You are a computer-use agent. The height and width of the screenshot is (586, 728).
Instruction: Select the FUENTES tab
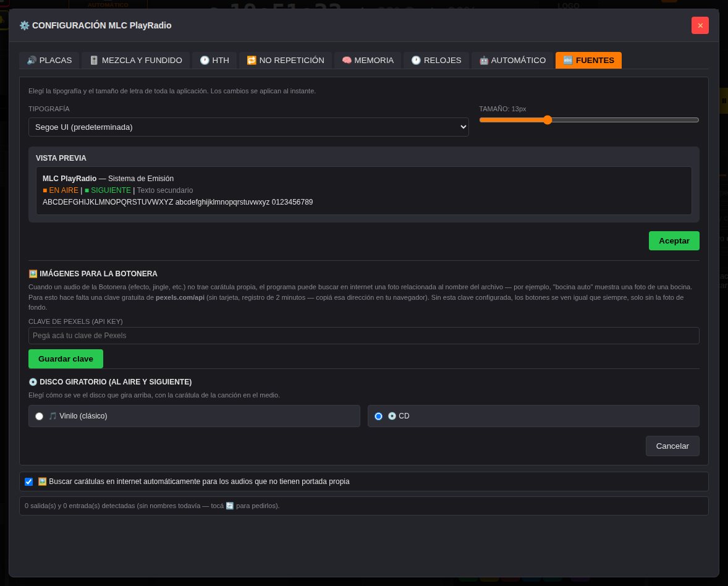[x=588, y=61]
